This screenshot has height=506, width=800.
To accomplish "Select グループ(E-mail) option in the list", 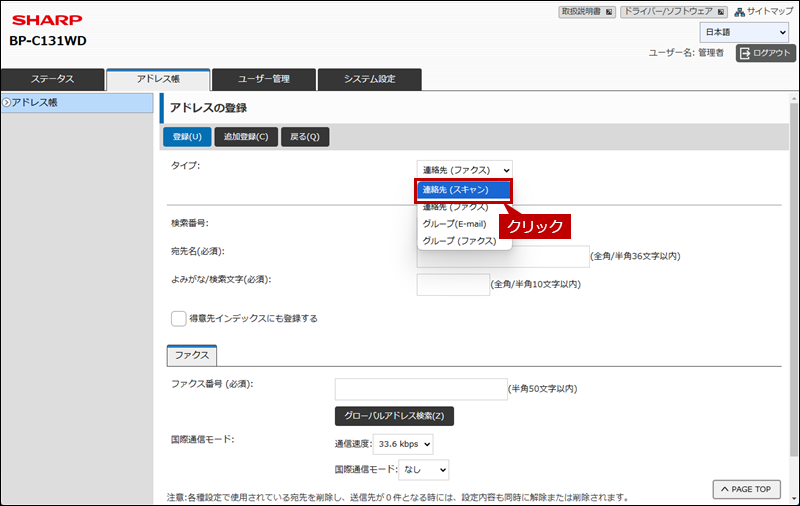I will (454, 224).
